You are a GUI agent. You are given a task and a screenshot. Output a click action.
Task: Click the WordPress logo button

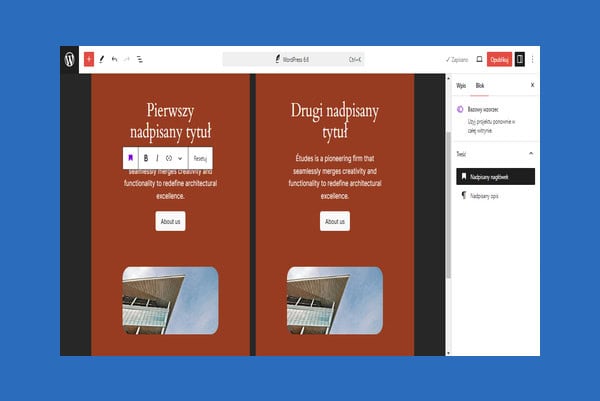tap(69, 59)
